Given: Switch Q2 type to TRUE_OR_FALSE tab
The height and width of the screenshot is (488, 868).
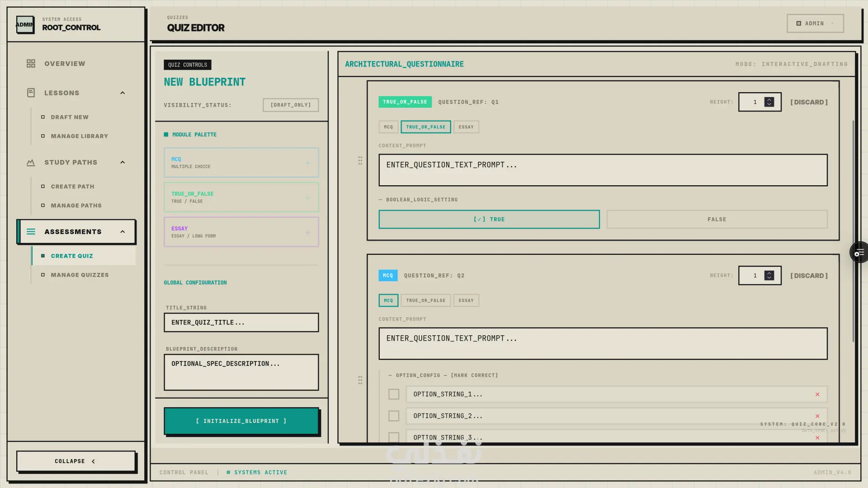Looking at the screenshot, I should tap(425, 300).
